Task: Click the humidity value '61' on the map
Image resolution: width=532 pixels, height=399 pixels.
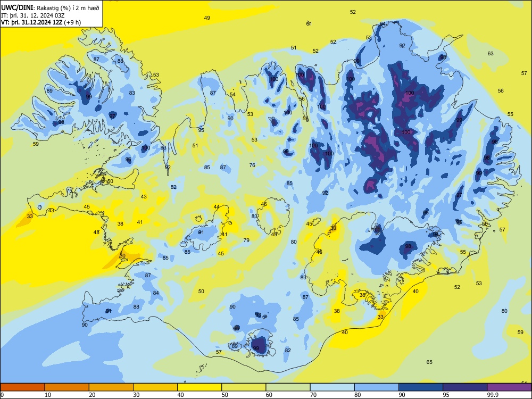Action: (x=309, y=23)
